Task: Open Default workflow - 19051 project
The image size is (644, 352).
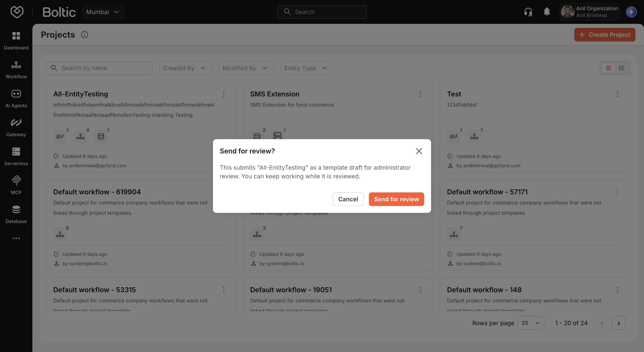Action: click(291, 290)
